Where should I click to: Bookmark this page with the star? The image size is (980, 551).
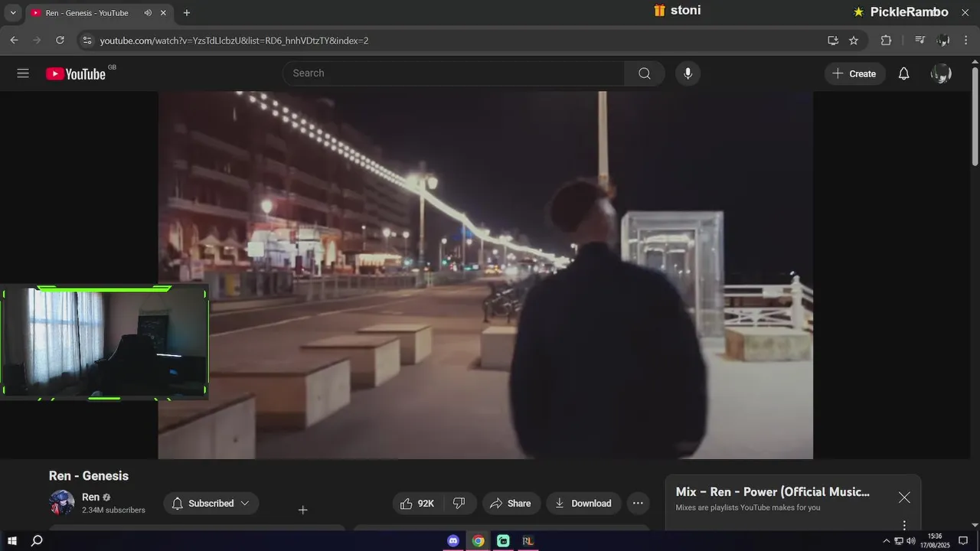coord(854,41)
